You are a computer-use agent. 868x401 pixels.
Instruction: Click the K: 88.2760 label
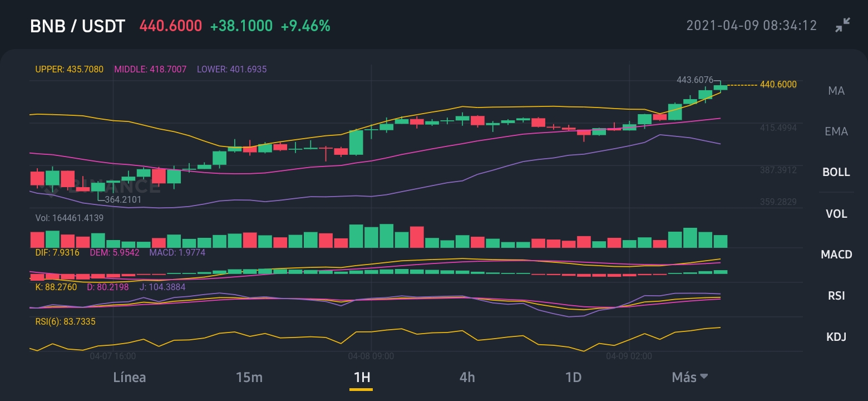click(56, 287)
